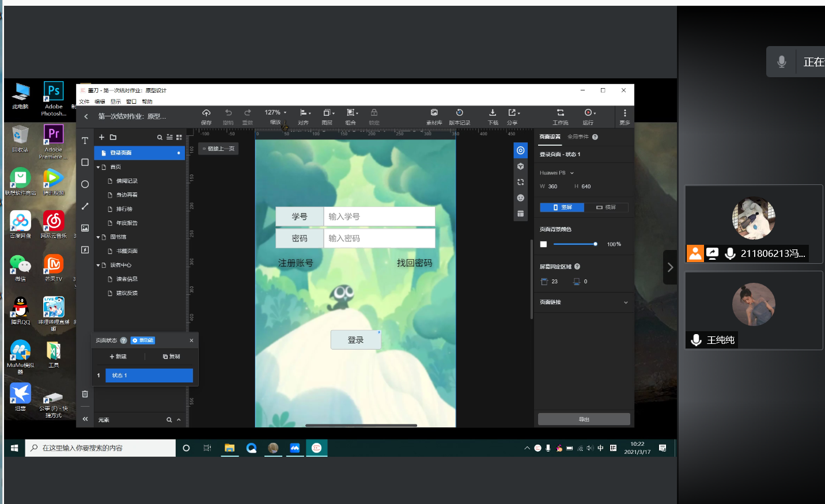Click the 输入学号 input field
The width and height of the screenshot is (825, 504).
pos(379,217)
